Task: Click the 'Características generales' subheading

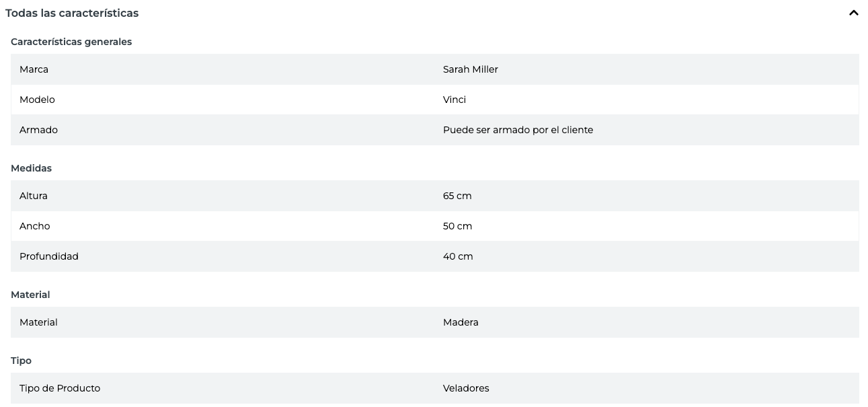Action: (71, 42)
